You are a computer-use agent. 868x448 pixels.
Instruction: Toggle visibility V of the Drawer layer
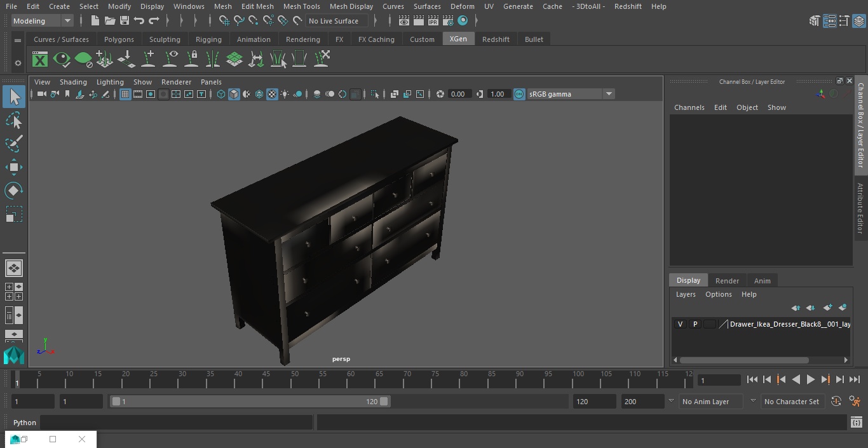680,324
